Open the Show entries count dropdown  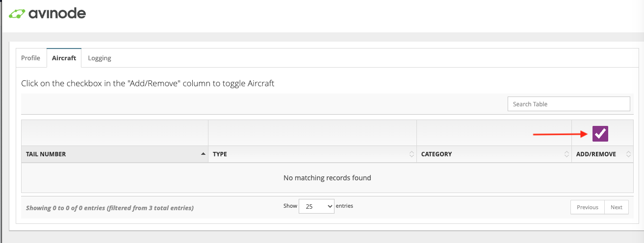click(x=316, y=206)
